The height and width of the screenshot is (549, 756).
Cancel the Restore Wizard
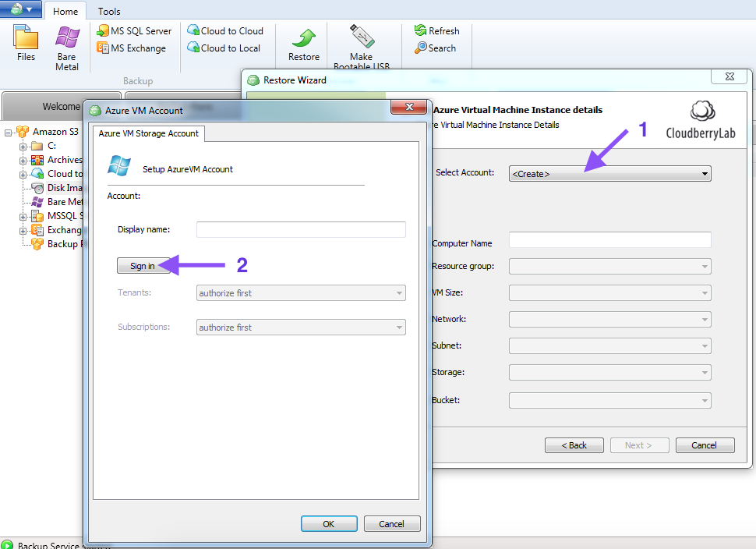[705, 445]
